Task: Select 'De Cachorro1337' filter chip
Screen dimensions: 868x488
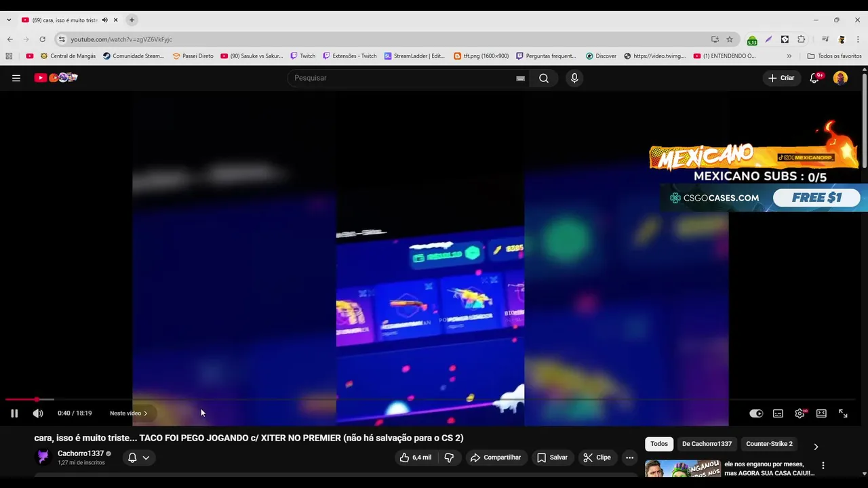Action: (x=707, y=444)
